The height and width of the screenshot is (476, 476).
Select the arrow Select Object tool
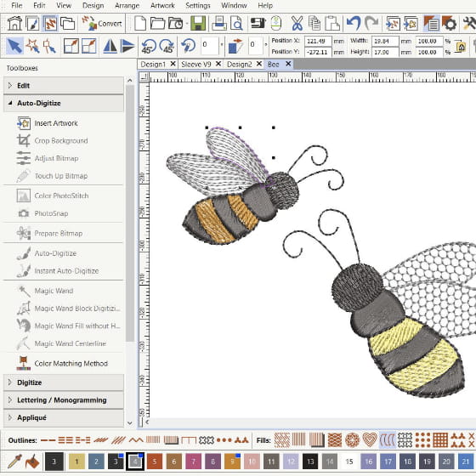point(15,46)
